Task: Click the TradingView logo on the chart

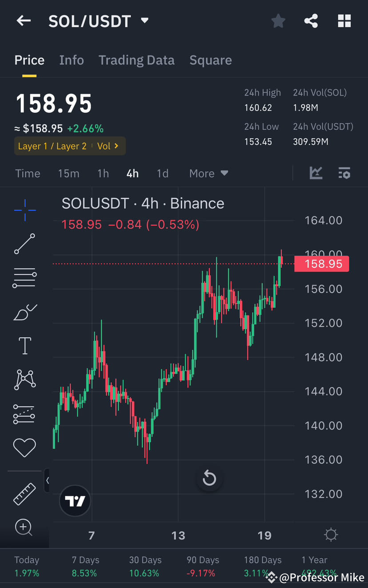Action: click(x=75, y=500)
